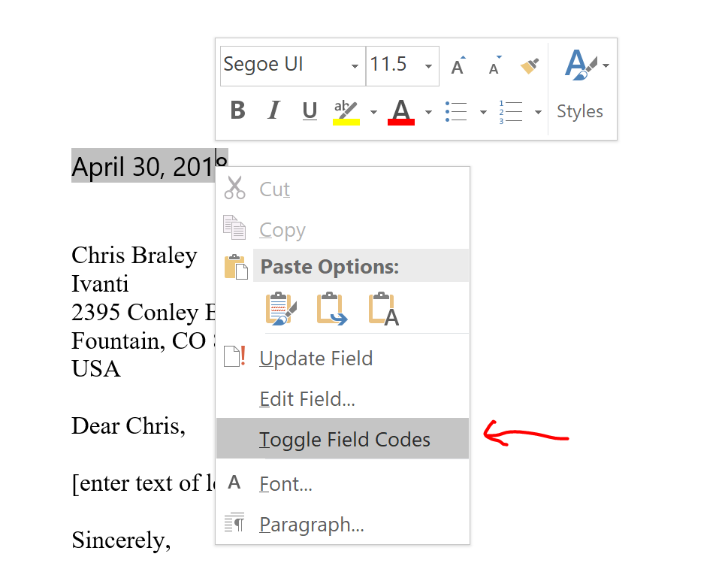The width and height of the screenshot is (728, 575).
Task: Open the Edit Field... dialog
Action: pos(307,398)
